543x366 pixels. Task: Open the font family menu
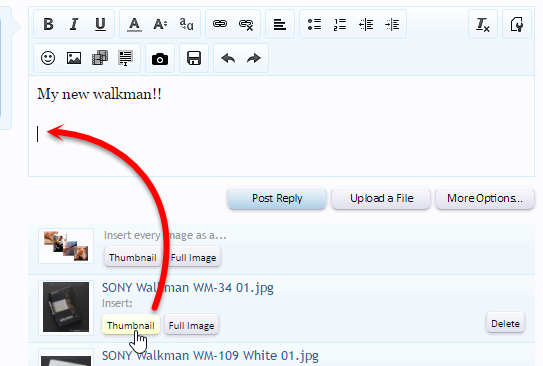pos(186,24)
